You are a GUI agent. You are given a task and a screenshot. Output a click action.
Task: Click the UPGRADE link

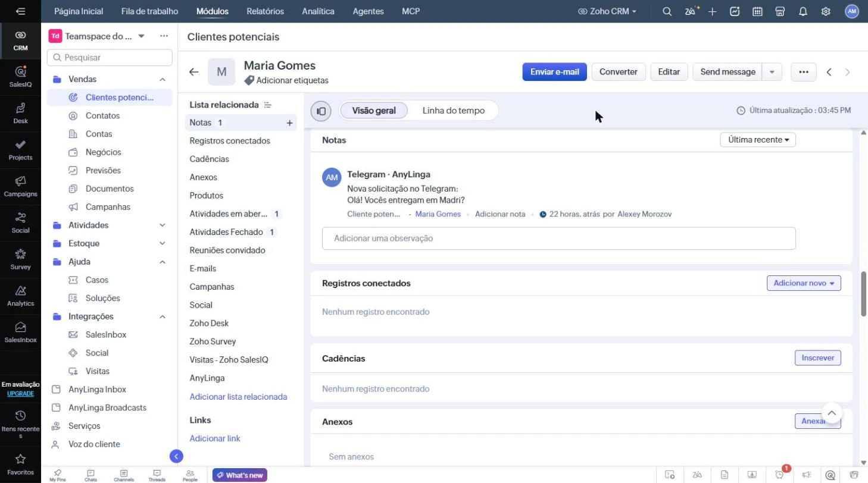click(20, 394)
